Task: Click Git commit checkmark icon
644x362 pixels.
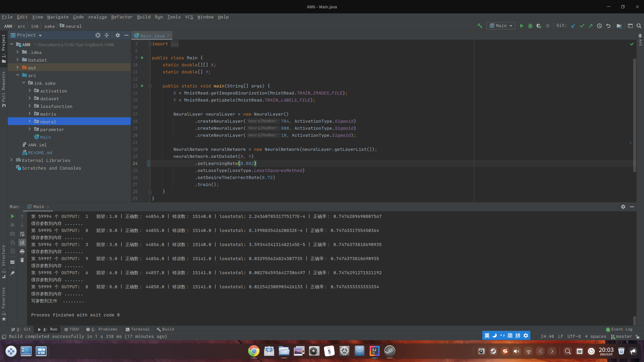Action: pos(582,26)
